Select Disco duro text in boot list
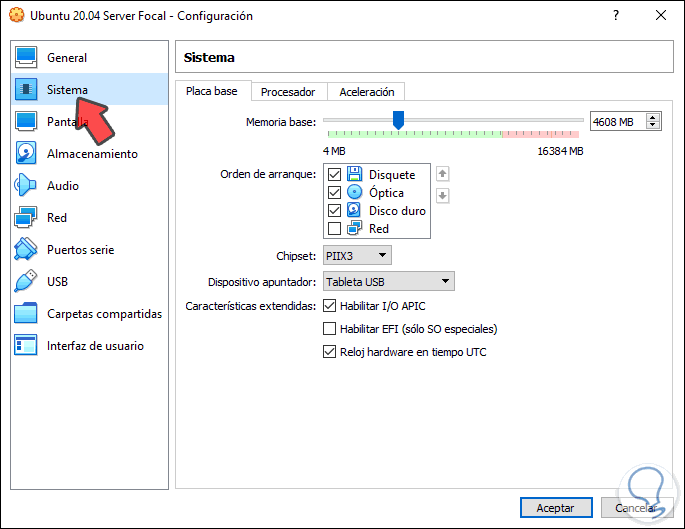Screen dimensions: 685x529 pyautogui.click(x=397, y=211)
